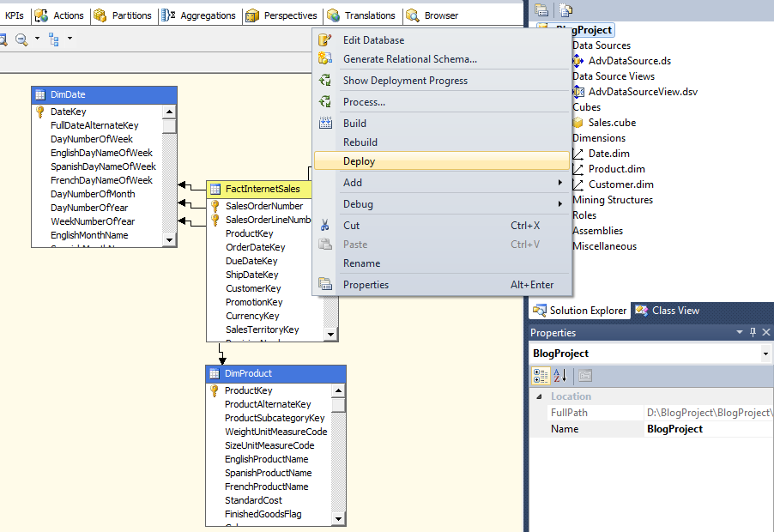Screen dimensions: 774x532
Task: Click the AdvDataSourceView.dsv file icon
Action: (x=578, y=91)
